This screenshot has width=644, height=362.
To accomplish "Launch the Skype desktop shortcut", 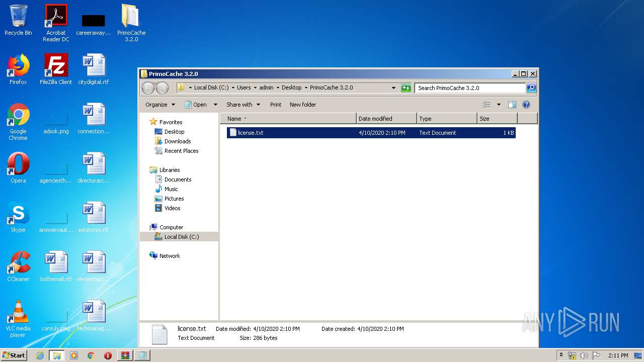I will click(18, 217).
